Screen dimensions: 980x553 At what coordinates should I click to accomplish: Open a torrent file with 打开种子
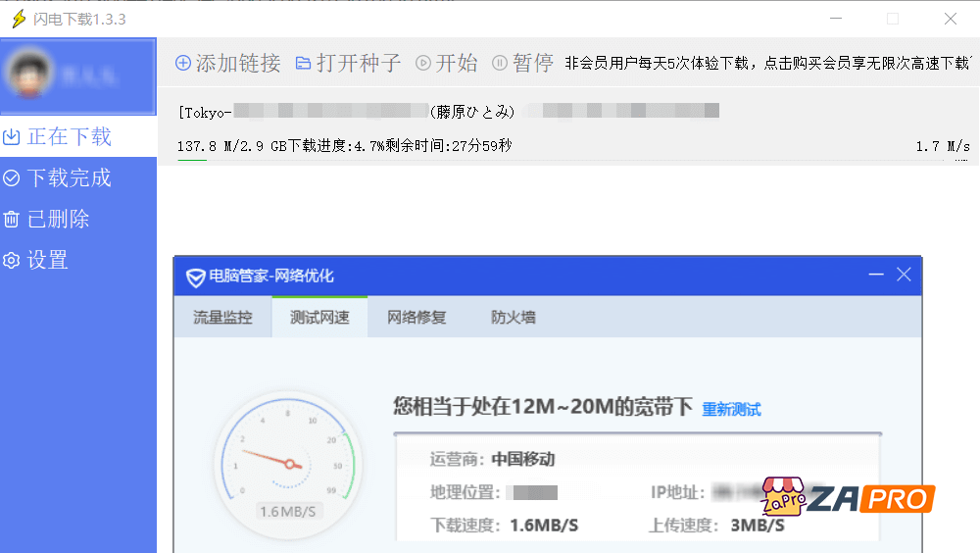coord(359,63)
